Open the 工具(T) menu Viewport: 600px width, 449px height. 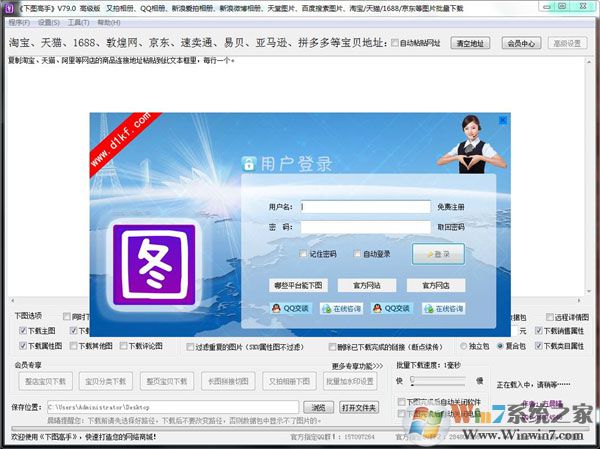pos(78,23)
